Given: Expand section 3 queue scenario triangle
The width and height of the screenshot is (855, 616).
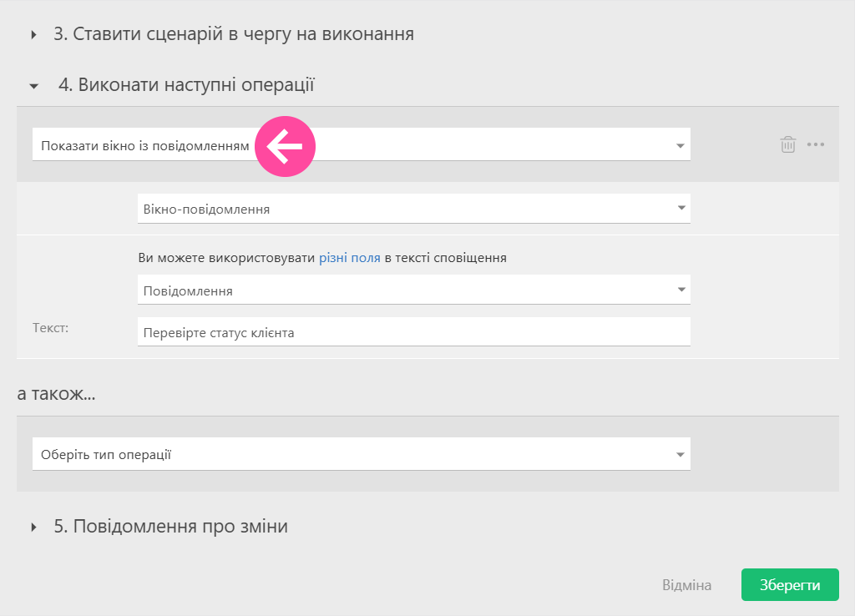Looking at the screenshot, I should pyautogui.click(x=34, y=35).
